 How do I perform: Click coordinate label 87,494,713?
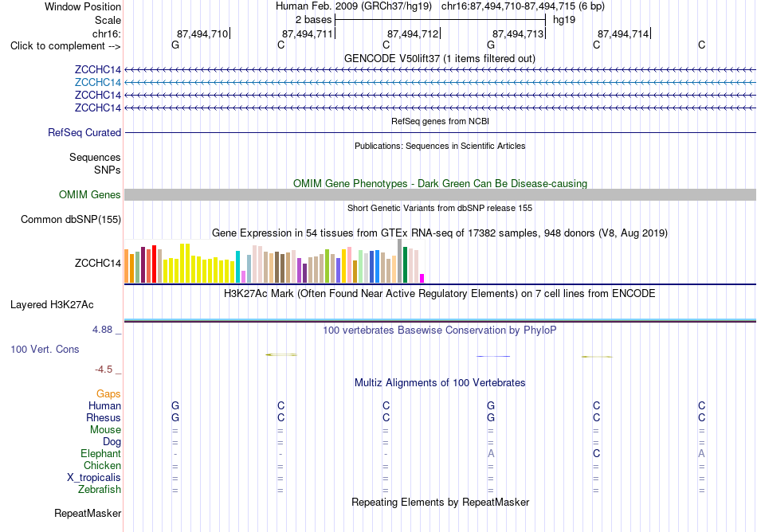(x=517, y=33)
